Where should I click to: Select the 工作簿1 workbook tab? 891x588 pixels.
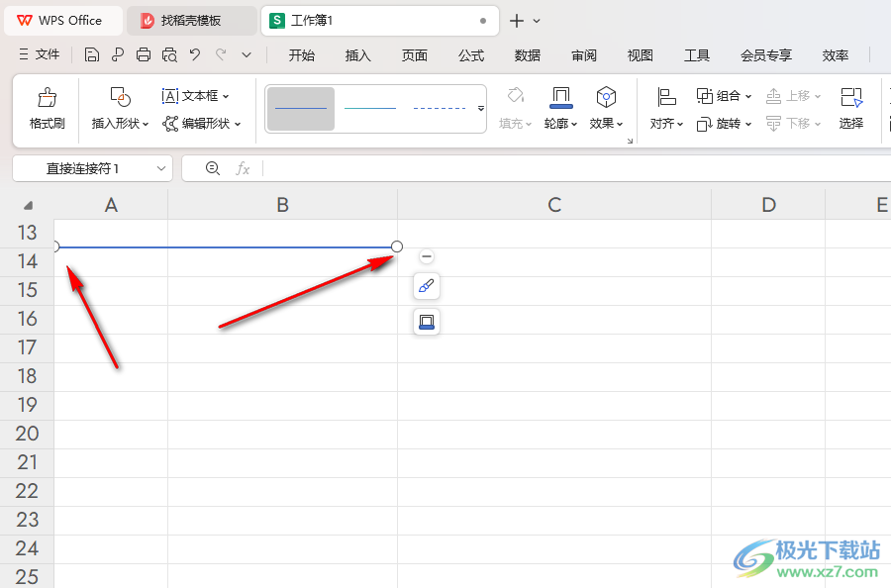pos(379,21)
